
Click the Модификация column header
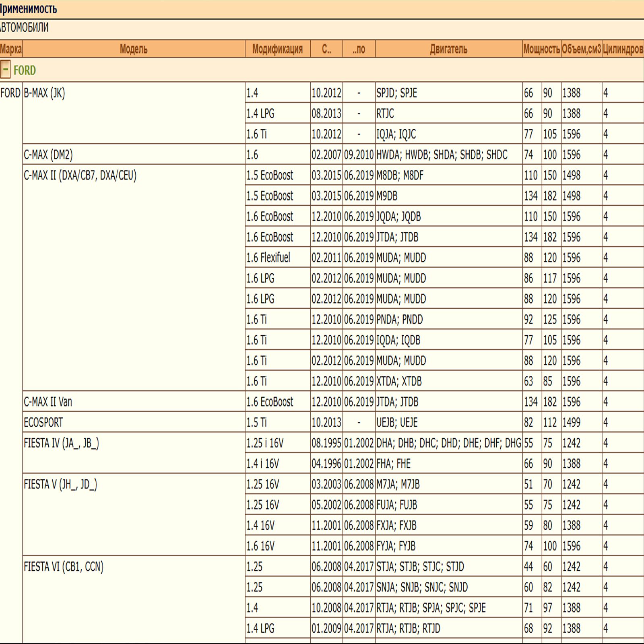(x=277, y=49)
